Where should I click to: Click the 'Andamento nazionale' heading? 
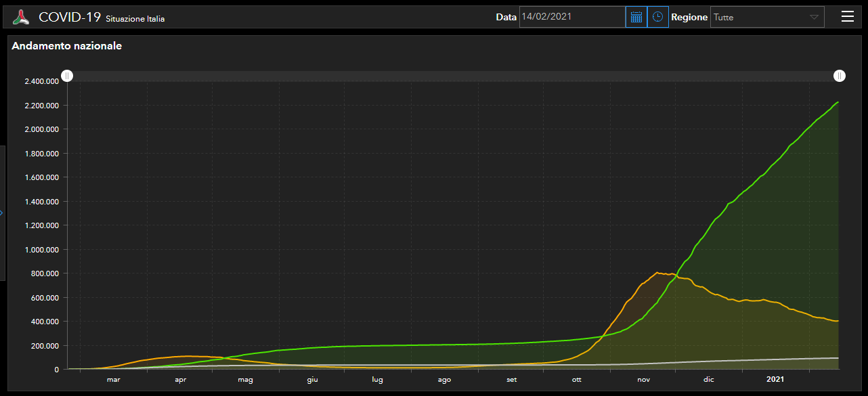click(x=67, y=46)
